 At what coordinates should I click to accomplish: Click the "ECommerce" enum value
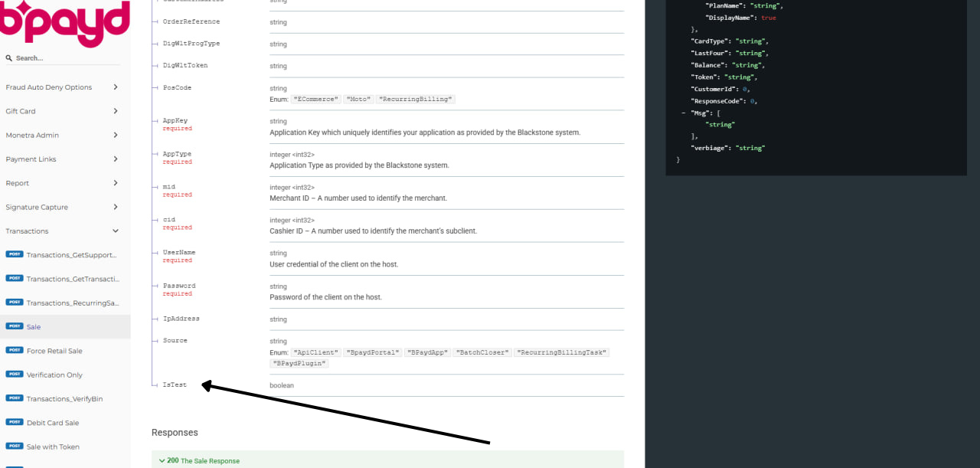click(x=315, y=100)
